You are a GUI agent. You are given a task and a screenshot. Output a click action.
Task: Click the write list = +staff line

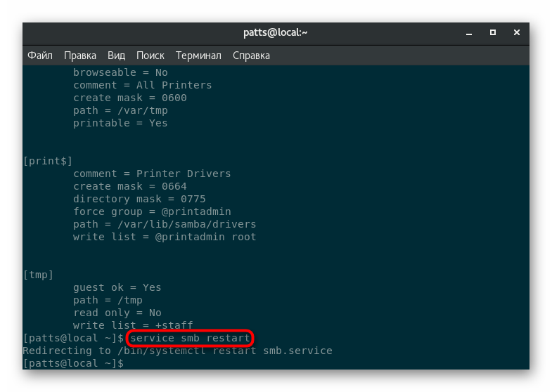pyautogui.click(x=133, y=325)
